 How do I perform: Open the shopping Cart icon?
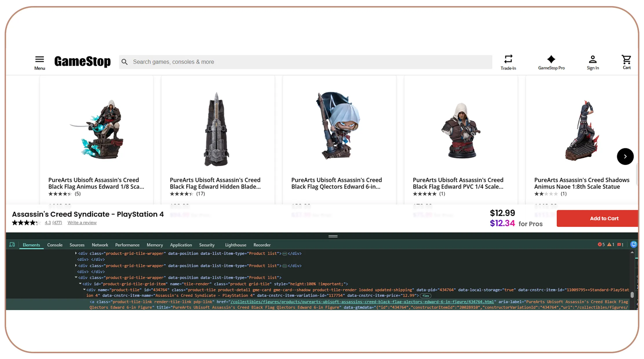point(626,59)
